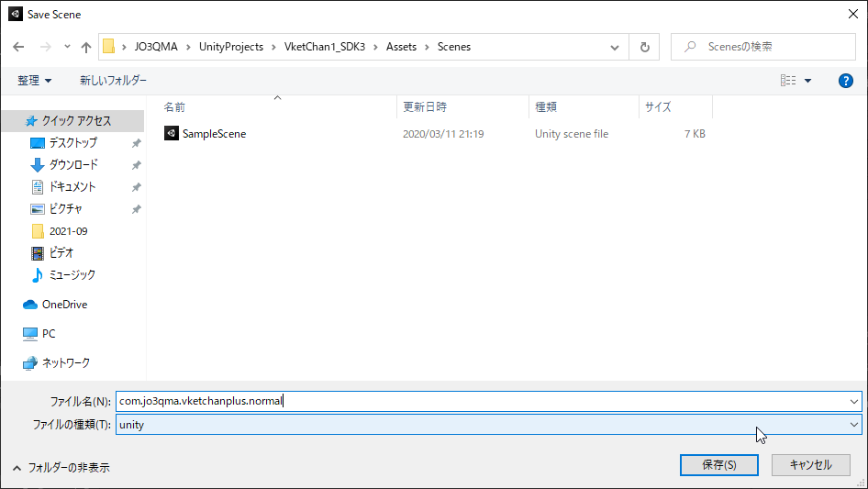Open ドキュメント in the sidebar
Image resolution: width=868 pixels, height=489 pixels.
72,187
